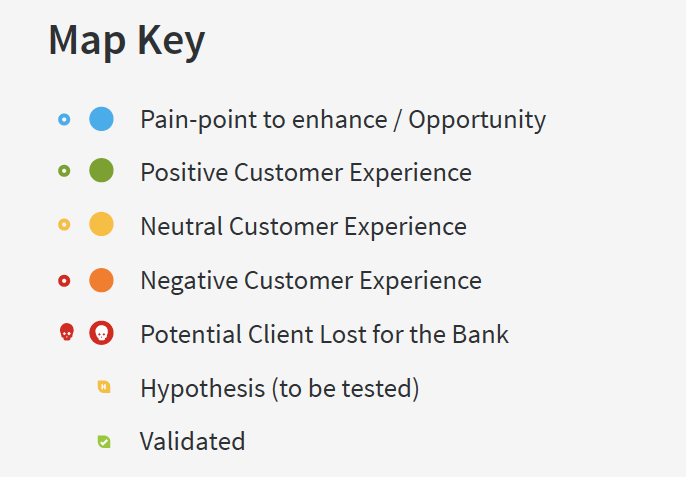Select the Neutral Customer Experience label

coord(303,227)
